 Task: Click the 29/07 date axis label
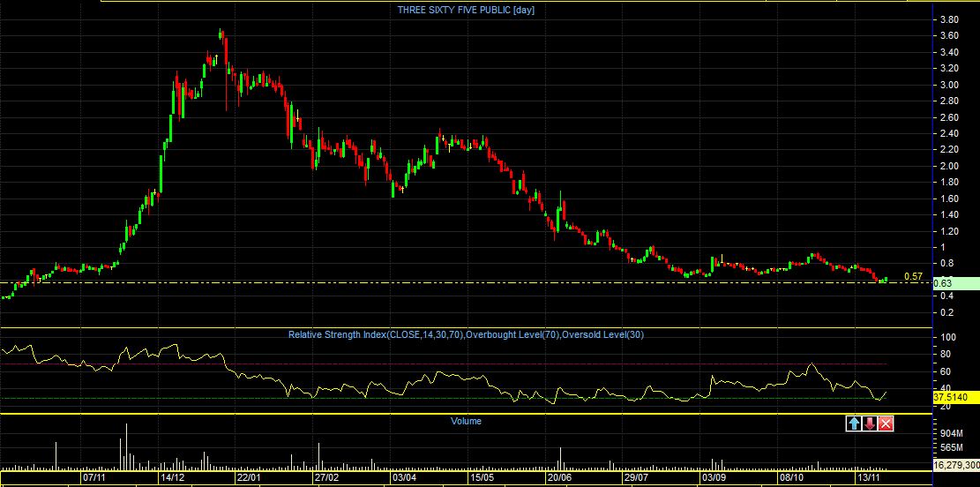636,477
